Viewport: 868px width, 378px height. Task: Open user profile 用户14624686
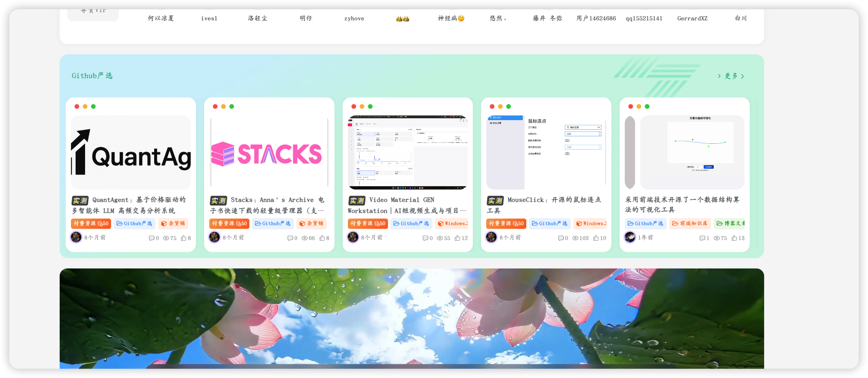[596, 18]
